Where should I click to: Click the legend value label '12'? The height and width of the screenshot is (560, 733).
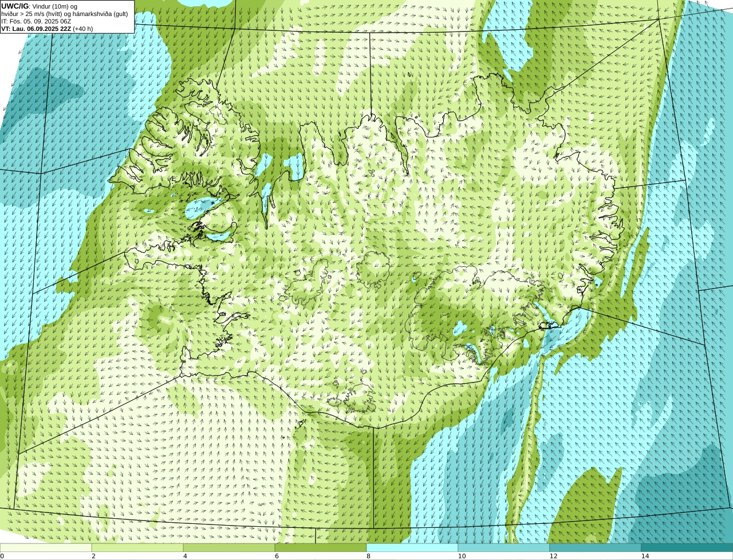553,556
